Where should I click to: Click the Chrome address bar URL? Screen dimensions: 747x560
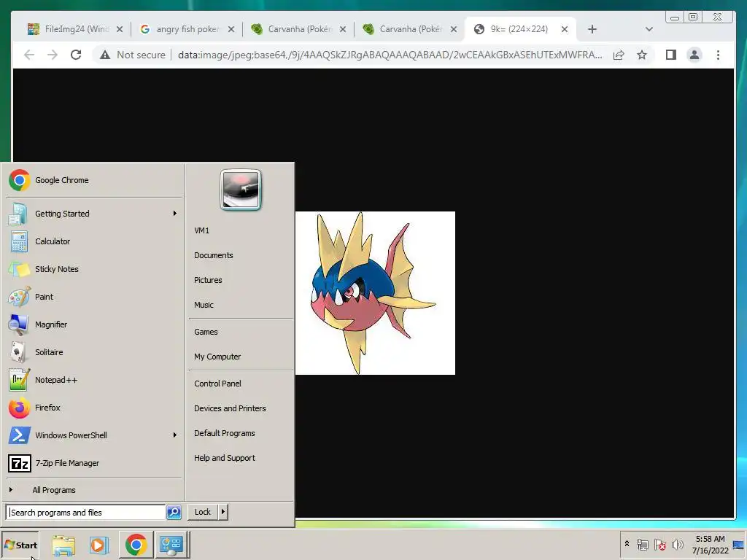(390, 55)
